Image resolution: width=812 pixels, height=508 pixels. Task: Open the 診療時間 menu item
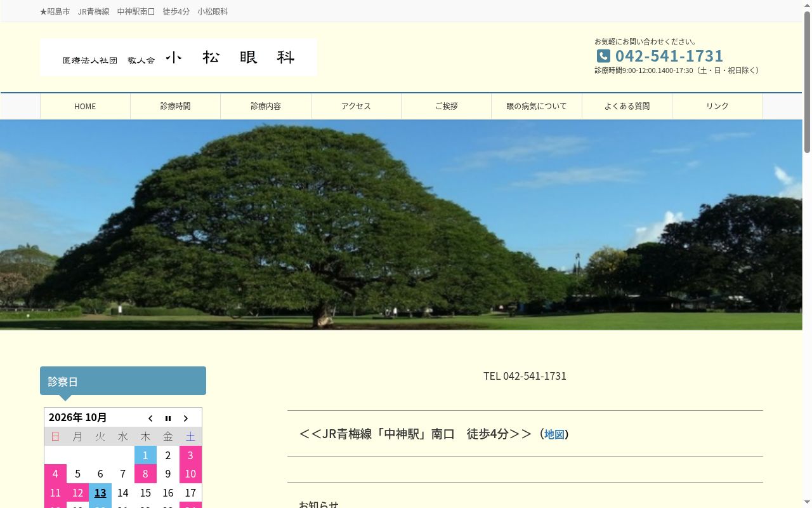coord(175,106)
